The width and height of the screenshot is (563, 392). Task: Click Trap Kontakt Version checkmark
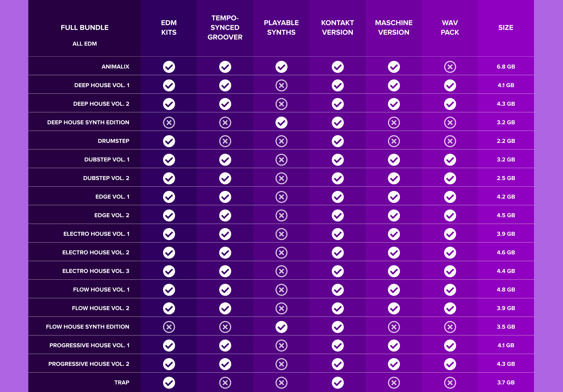coord(338,383)
